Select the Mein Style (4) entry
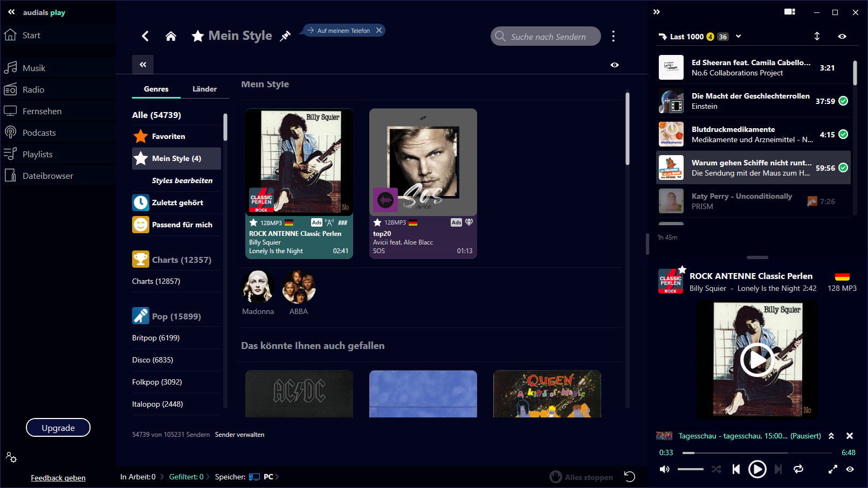The width and height of the screenshot is (868, 488). (176, 158)
